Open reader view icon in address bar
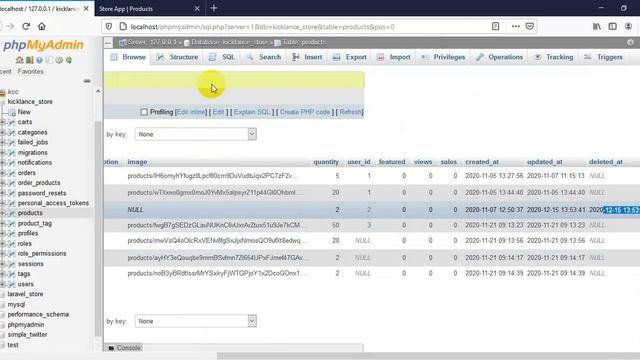Screen dimensions: 640x360 pos(495,27)
